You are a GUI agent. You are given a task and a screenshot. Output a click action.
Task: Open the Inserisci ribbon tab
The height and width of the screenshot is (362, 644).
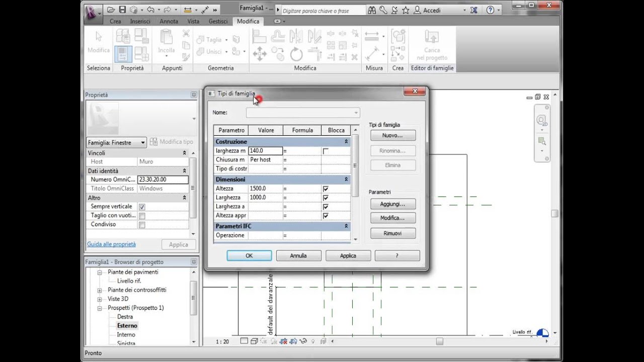(x=140, y=22)
